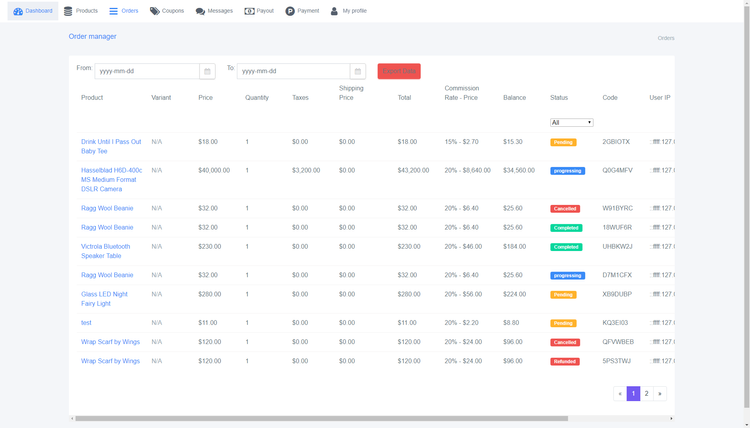
Task: Click the Dashboard gauge icon
Action: pos(18,11)
